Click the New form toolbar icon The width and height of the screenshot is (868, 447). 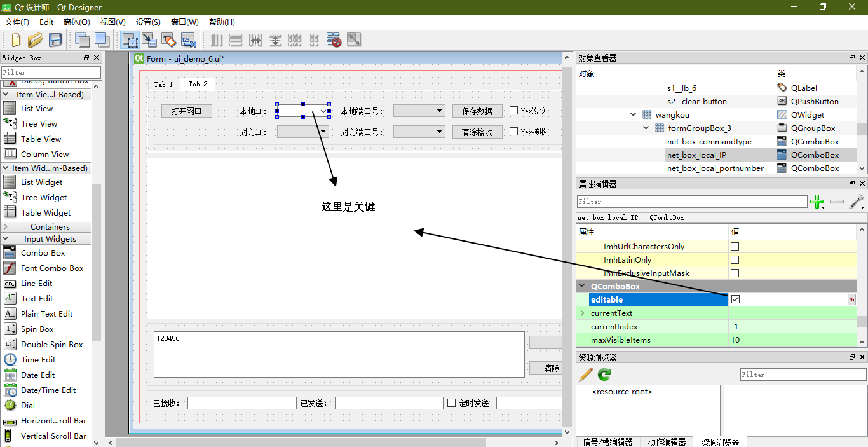[x=16, y=40]
